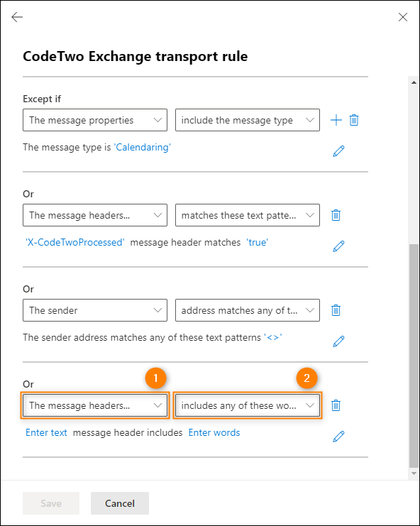This screenshot has width=420, height=526.
Task: Expand 'The sender' dropdown
Action: pyautogui.click(x=95, y=310)
